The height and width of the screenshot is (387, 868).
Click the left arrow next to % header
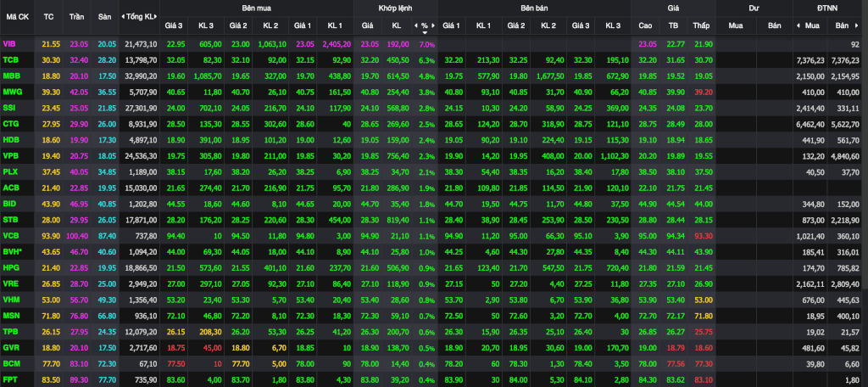coord(415,25)
